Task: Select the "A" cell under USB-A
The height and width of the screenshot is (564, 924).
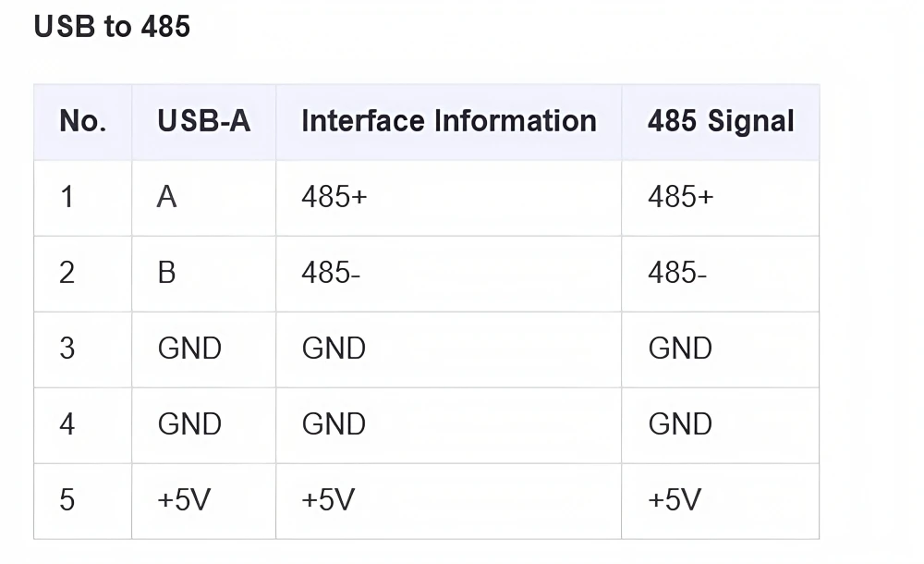Action: click(x=166, y=197)
